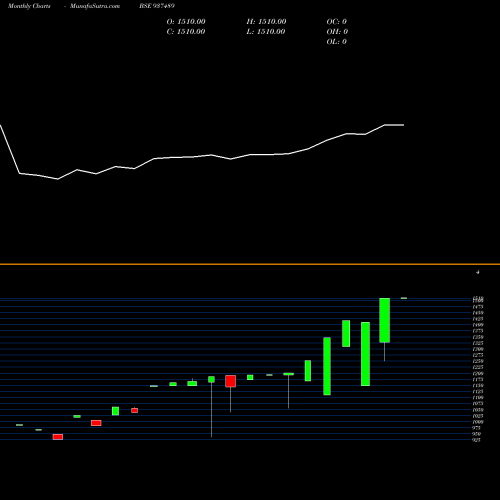Click the "BSE 937489" symbol label

(x=157, y=6)
